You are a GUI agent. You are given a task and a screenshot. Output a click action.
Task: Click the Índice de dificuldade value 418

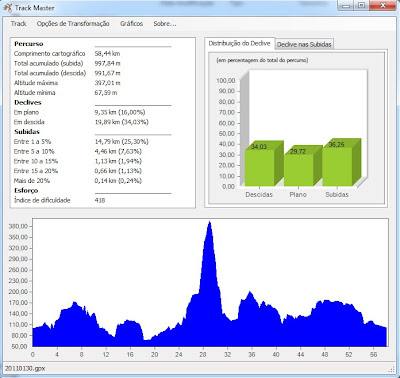100,200
